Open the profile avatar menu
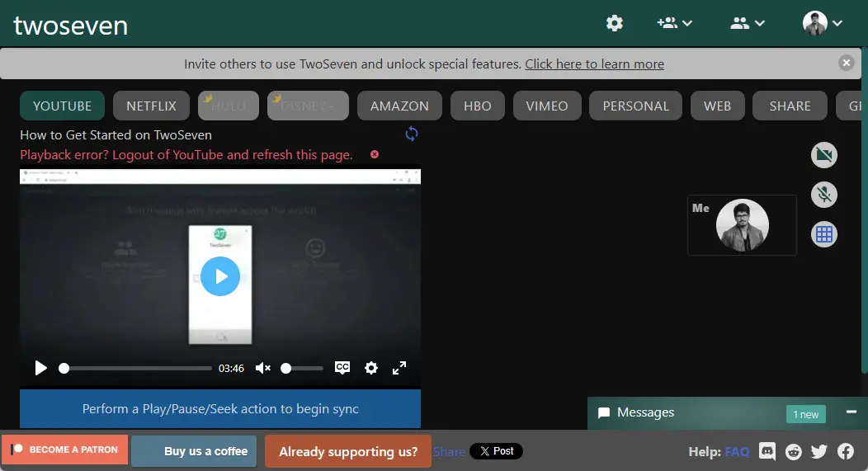The image size is (868, 471). [x=823, y=23]
